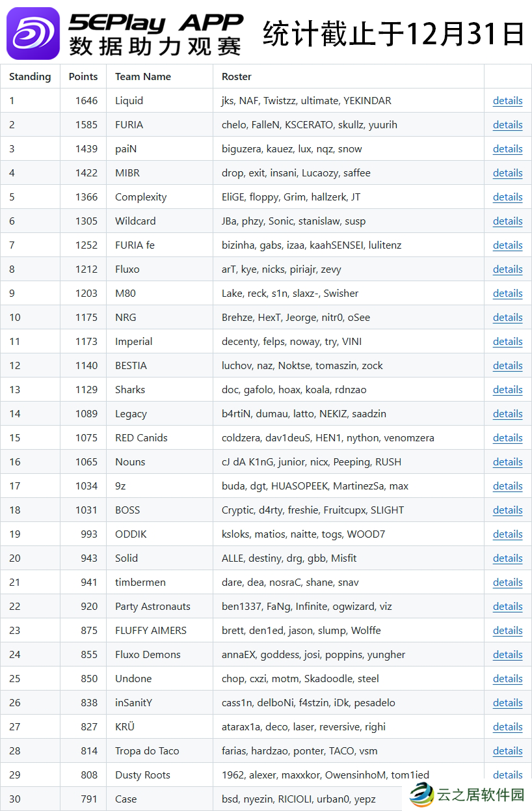Click details for Complexity row

coord(507,197)
